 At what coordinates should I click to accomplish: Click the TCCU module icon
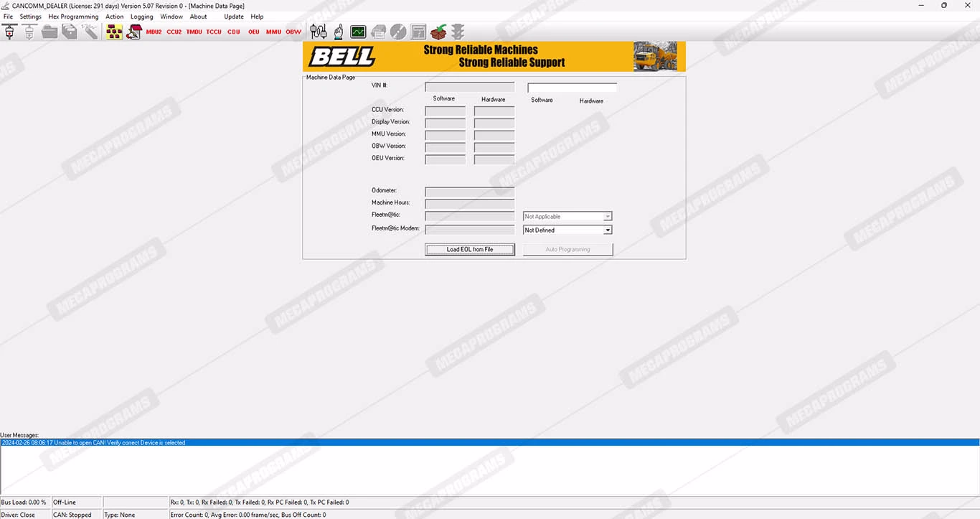click(x=214, y=32)
